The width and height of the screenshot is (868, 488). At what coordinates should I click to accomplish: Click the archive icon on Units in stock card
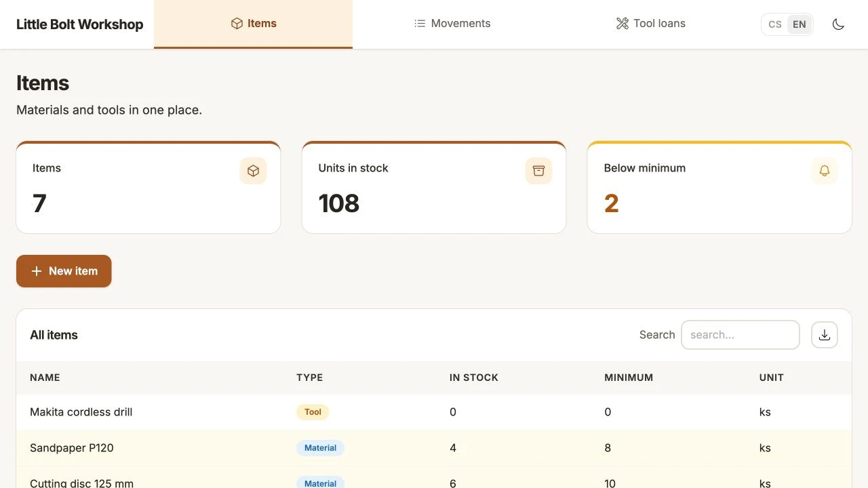click(x=538, y=171)
